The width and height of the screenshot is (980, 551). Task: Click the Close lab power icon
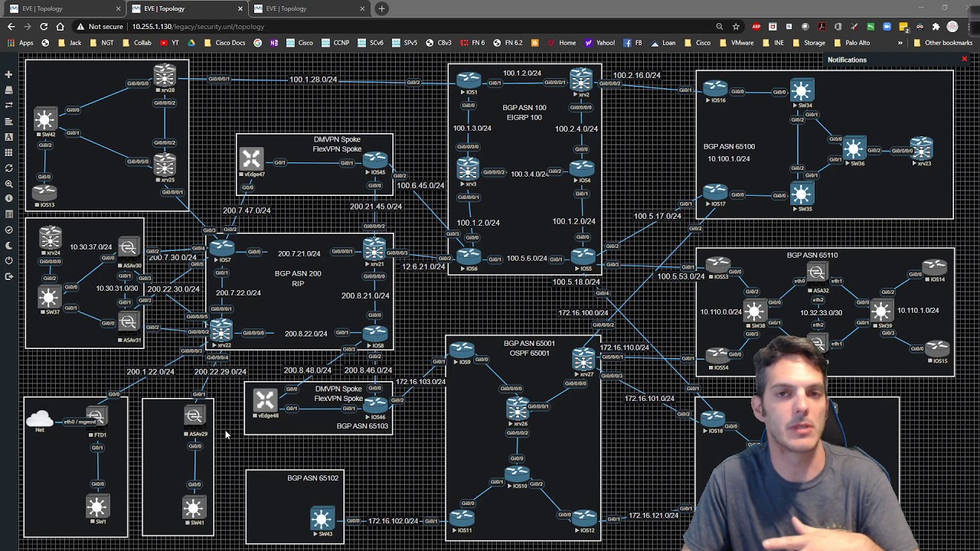pos(8,261)
